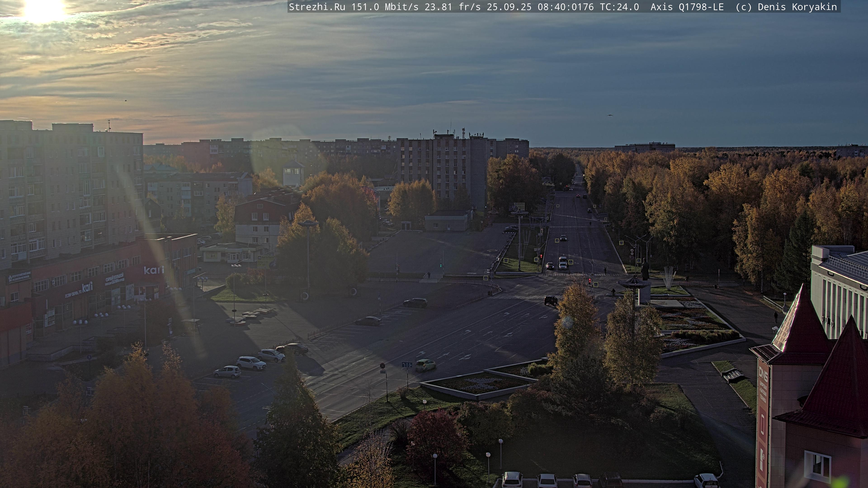The width and height of the screenshot is (868, 488).
Task: Click the white watchtower among the trees
Action: 293,172
